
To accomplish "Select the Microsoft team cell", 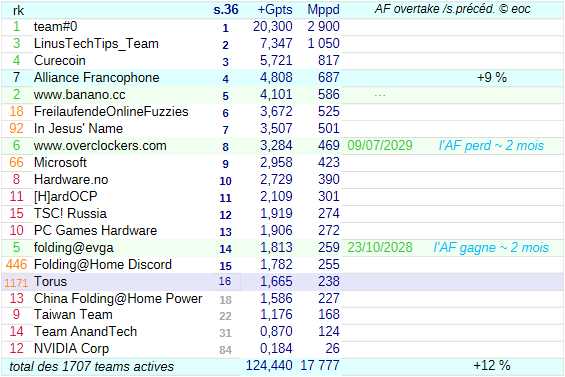I will pos(60,163).
